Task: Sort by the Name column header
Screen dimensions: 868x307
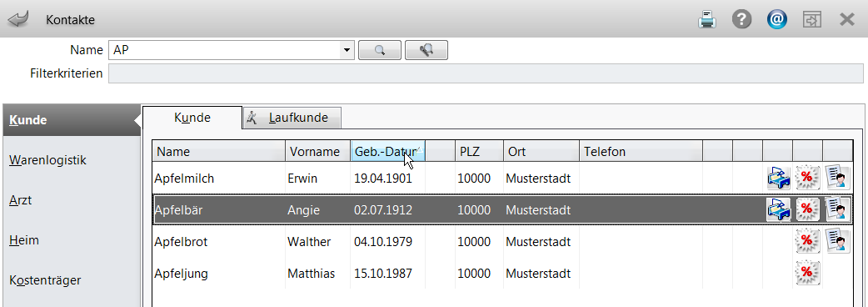Action: [219, 151]
